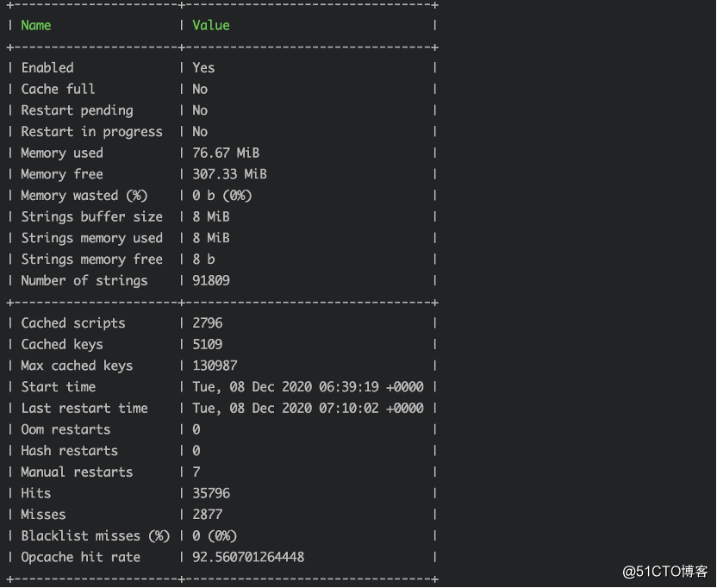Screen dimensions: 717x588
Task: Click the '307.33 MiB' value
Action: (x=229, y=174)
